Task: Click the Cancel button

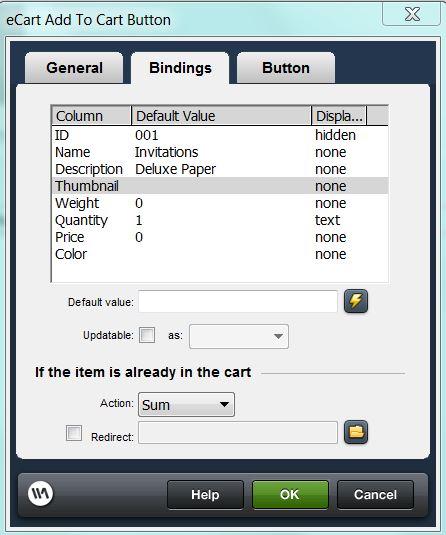Action: coord(375,494)
